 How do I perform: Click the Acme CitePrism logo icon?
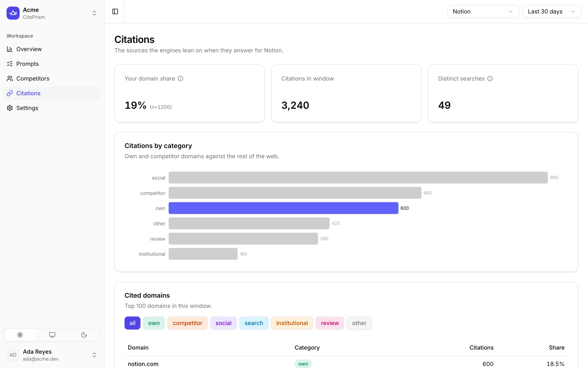13,13
